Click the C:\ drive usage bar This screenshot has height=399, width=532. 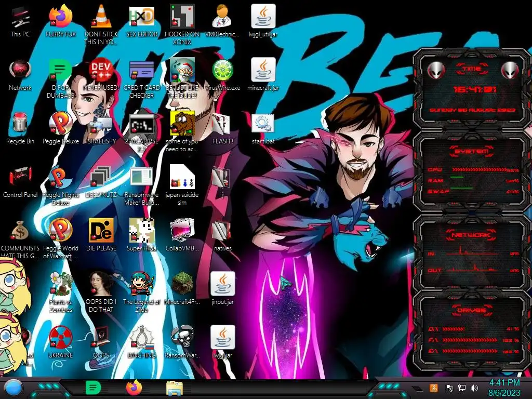click(x=453, y=329)
